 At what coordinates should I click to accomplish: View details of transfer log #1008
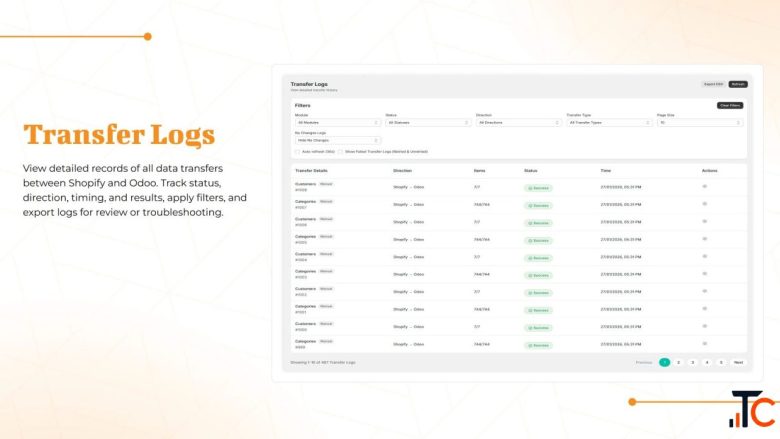704,187
